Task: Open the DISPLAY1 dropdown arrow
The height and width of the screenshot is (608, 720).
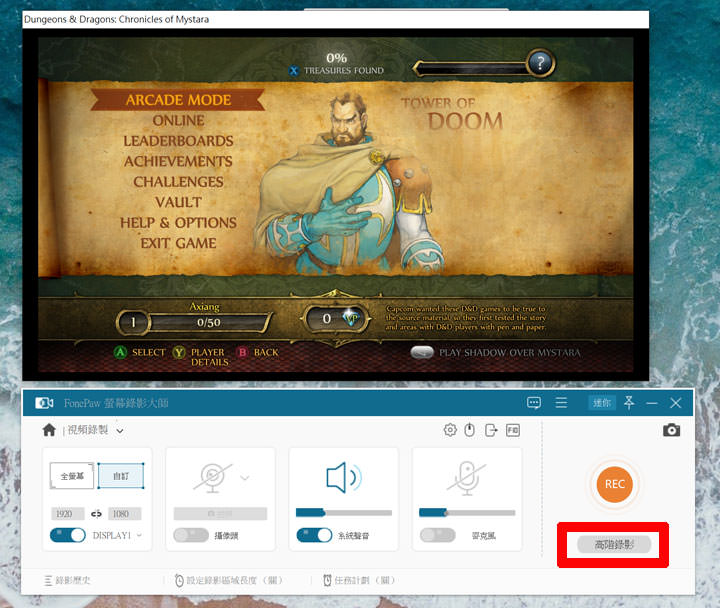Action: pyautogui.click(x=139, y=536)
